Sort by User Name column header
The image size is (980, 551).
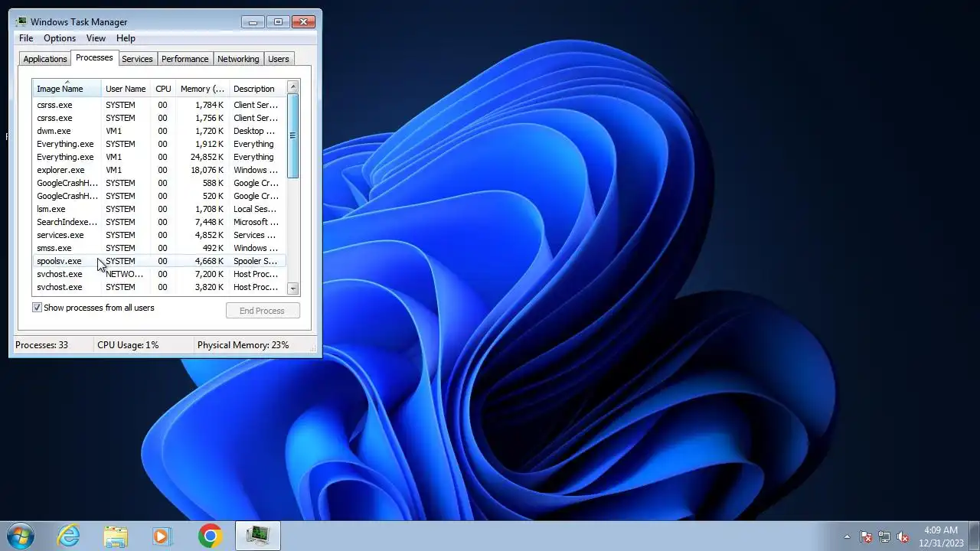126,89
